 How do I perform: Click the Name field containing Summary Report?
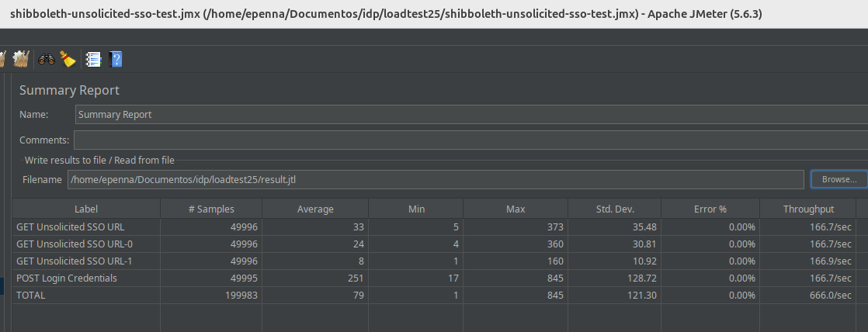click(466, 114)
